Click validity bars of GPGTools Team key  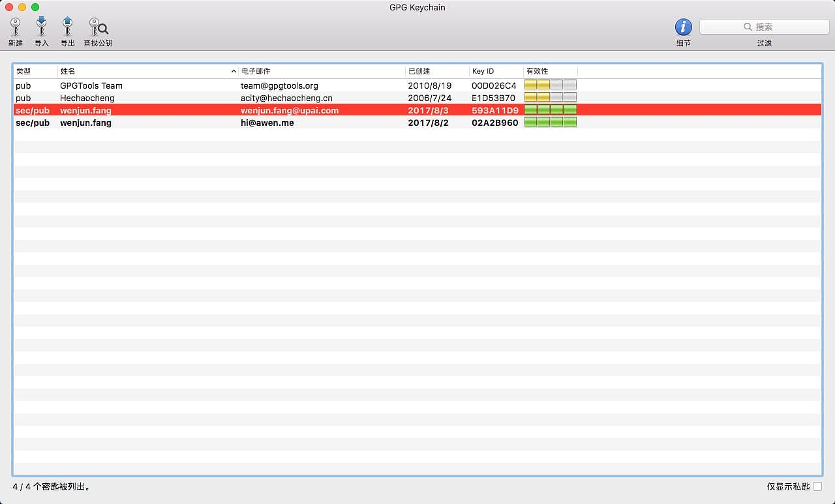point(550,85)
